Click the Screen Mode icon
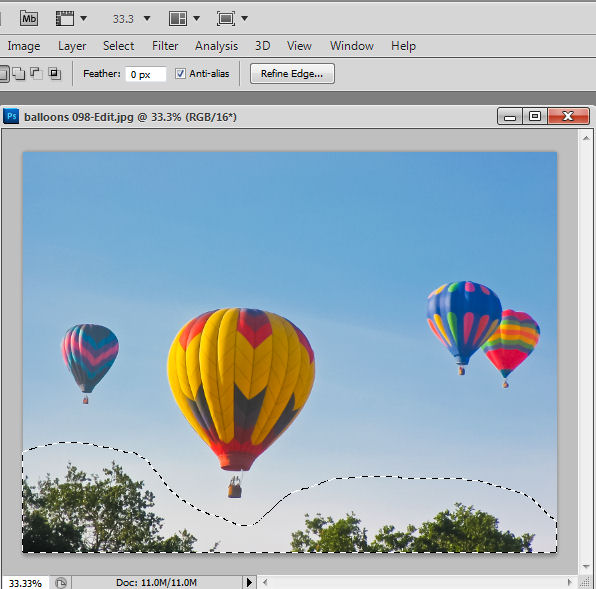596x589 pixels. 226,18
